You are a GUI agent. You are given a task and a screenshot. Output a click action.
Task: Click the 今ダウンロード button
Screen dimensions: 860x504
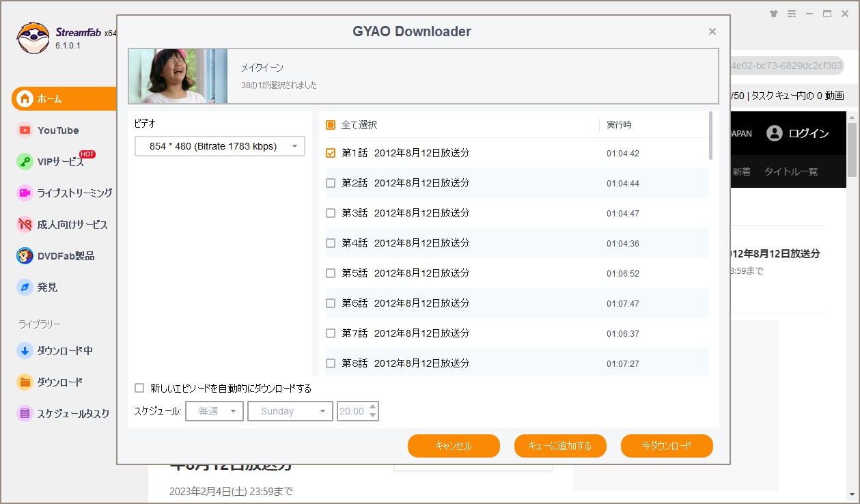click(x=667, y=446)
